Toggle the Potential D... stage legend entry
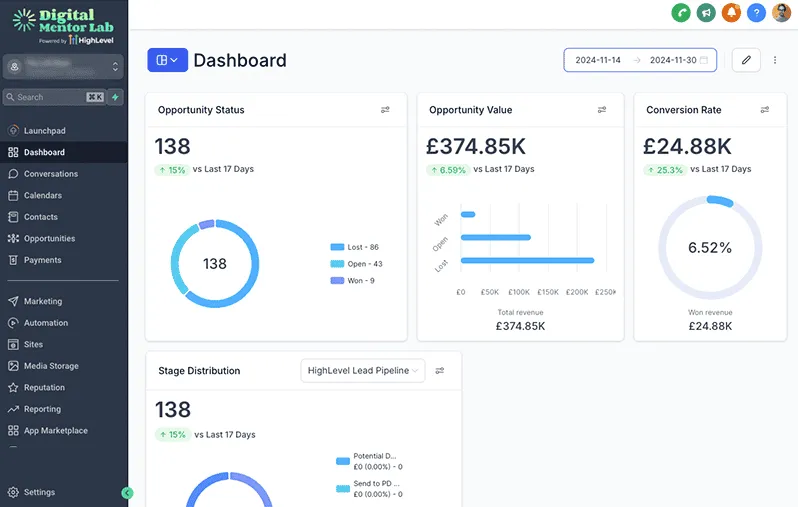 (x=369, y=461)
